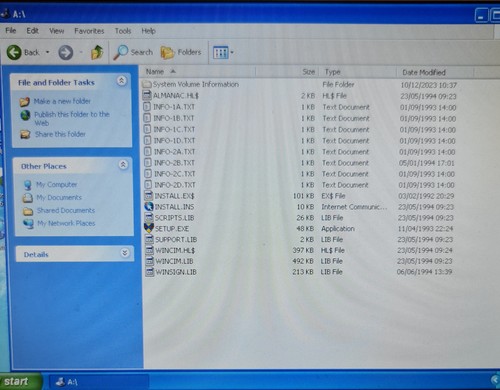Expand the Details panel
This screenshot has height=390, width=500.
pyautogui.click(x=124, y=253)
